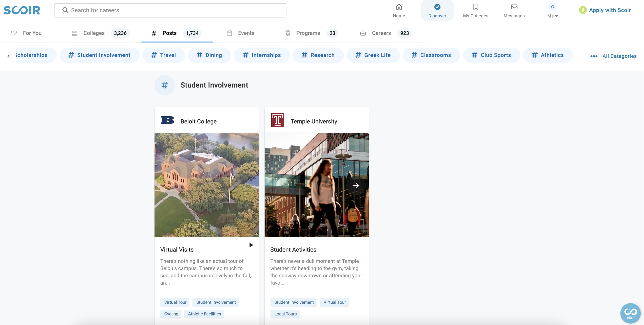Filter posts by Classrooms
The height and width of the screenshot is (325, 644).
(x=431, y=55)
